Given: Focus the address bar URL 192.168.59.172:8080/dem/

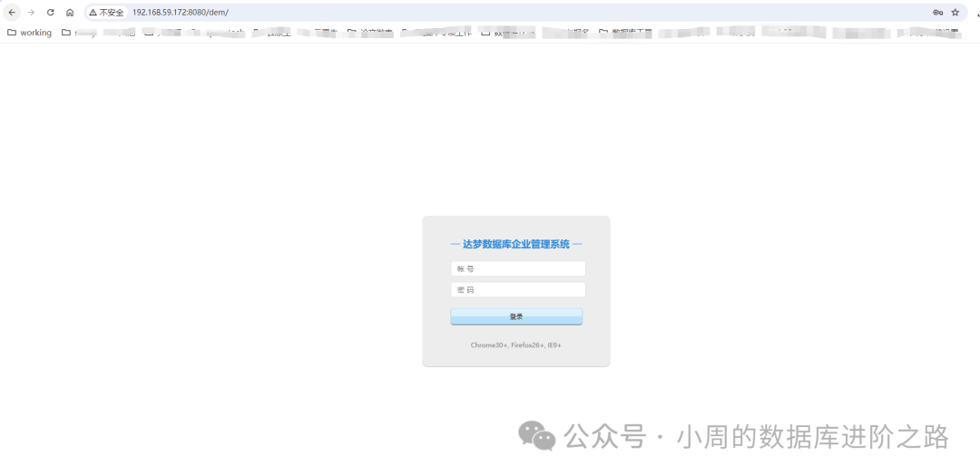Looking at the screenshot, I should pos(180,13).
